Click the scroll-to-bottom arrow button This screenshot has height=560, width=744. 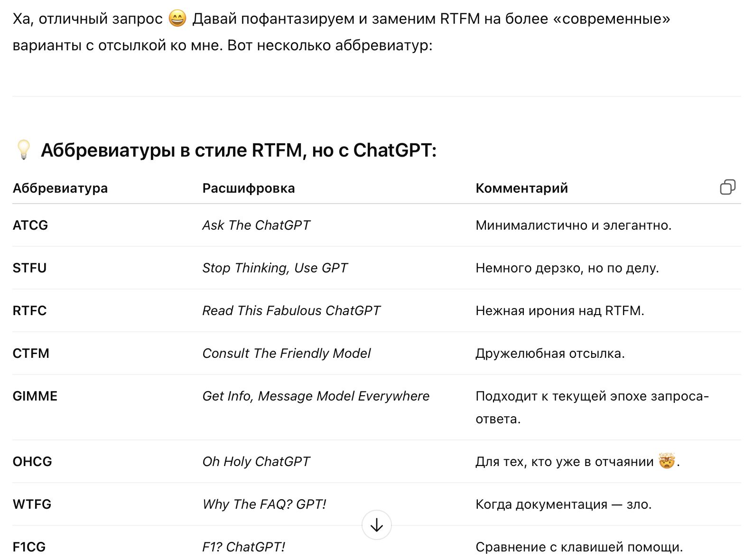pyautogui.click(x=376, y=525)
